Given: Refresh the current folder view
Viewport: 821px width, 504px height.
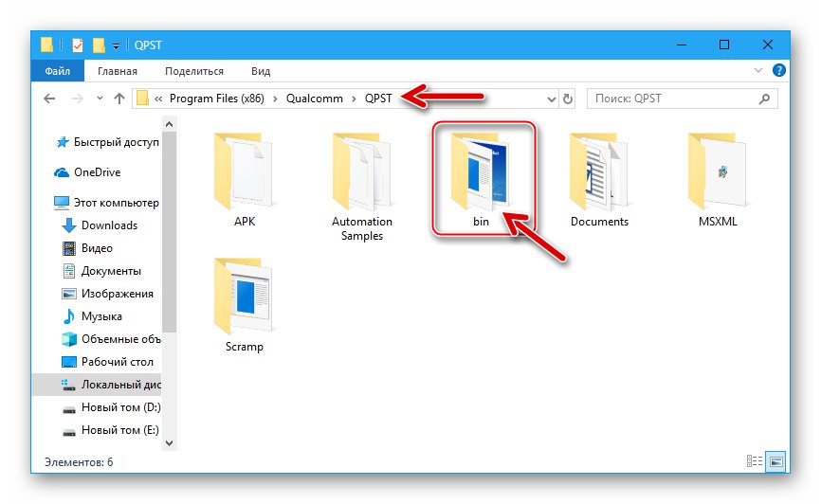Looking at the screenshot, I should point(568,99).
